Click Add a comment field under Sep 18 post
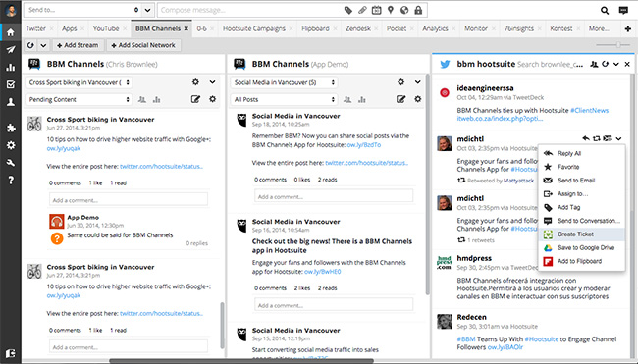Viewport: 638px width, 364px height. pyautogui.click(x=334, y=196)
